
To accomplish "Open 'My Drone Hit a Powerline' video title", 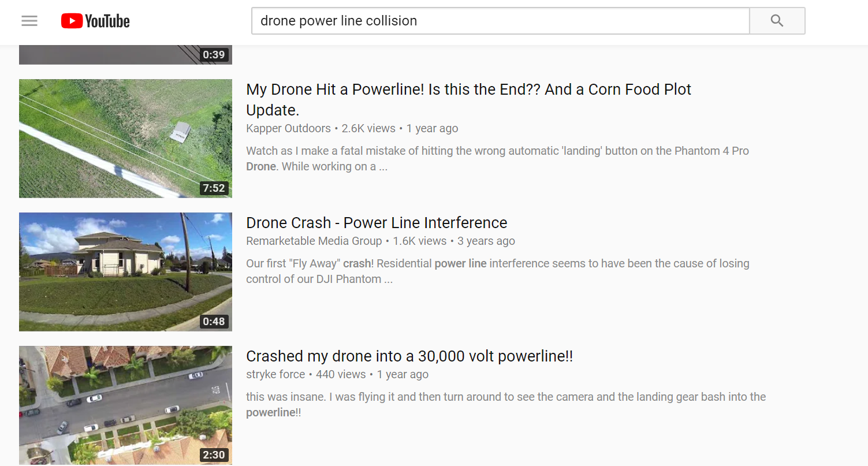I will (468, 90).
